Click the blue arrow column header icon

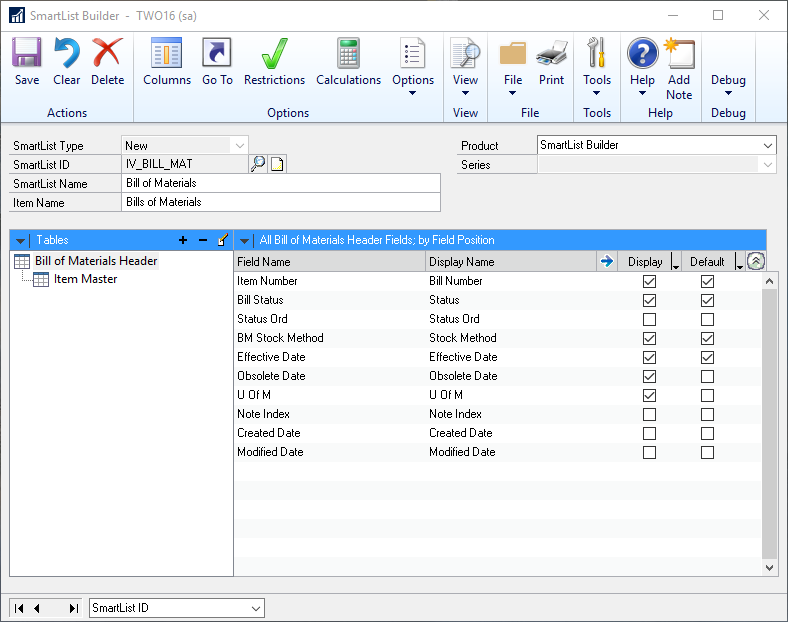pyautogui.click(x=607, y=261)
